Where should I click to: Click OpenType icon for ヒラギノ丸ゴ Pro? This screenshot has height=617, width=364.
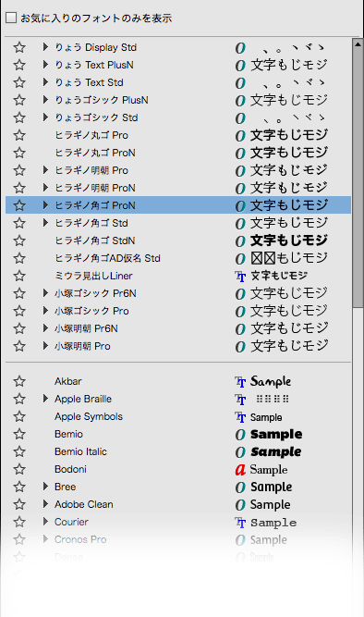(x=240, y=136)
